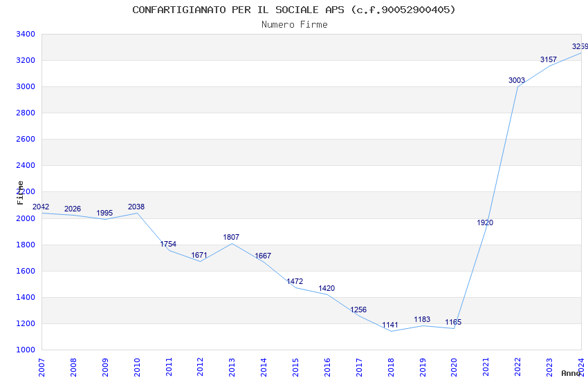Select data label 2042 for 2007
The height and width of the screenshot is (380, 588).
41,207
